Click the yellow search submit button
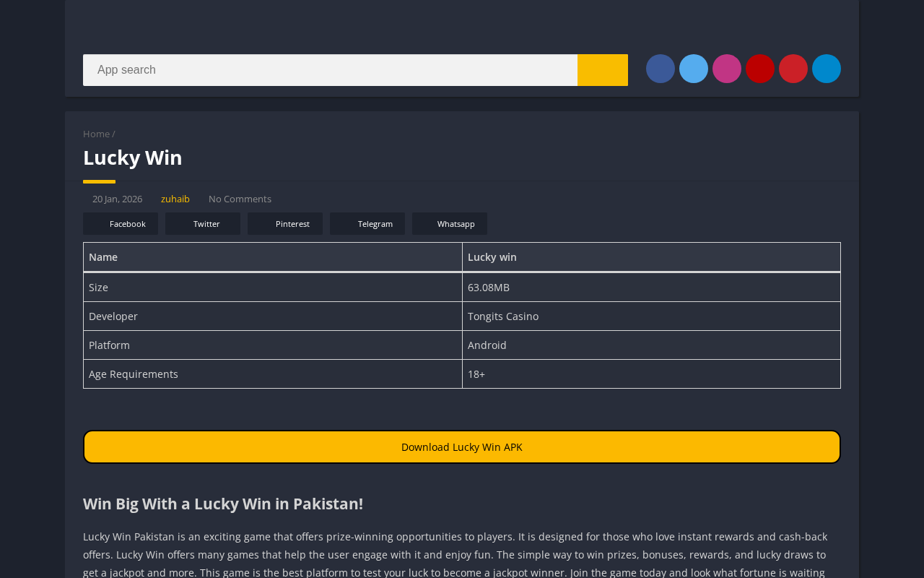Image resolution: width=924 pixels, height=578 pixels. click(x=603, y=70)
